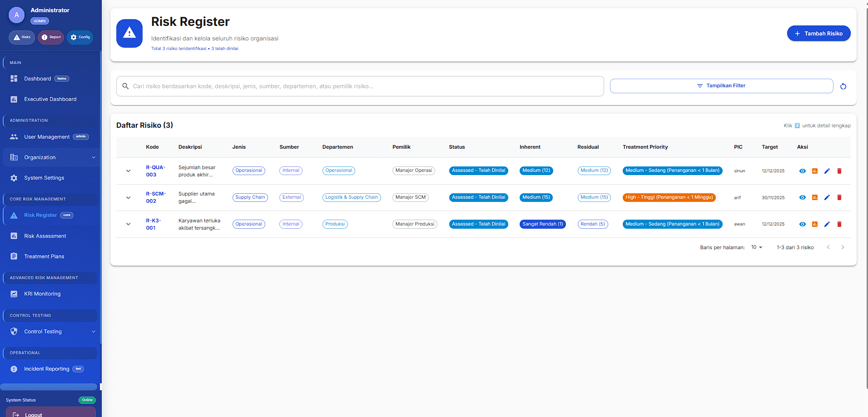Open Config gear shortcut in sidebar header

[80, 37]
